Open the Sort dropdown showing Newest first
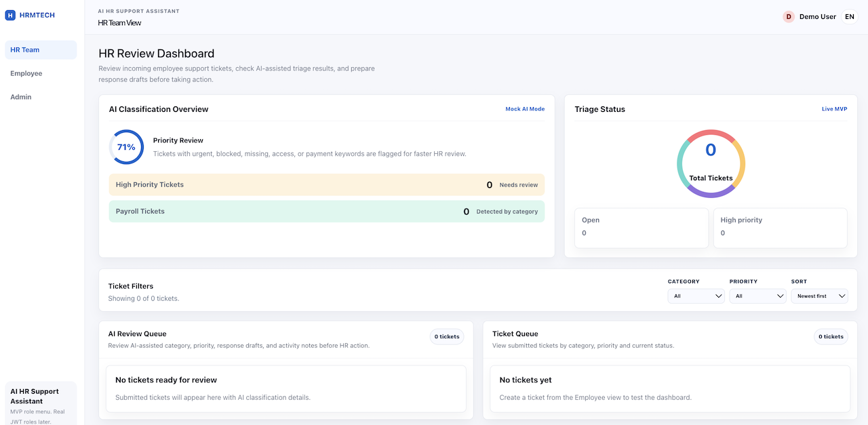This screenshot has height=425, width=868. pos(819,296)
